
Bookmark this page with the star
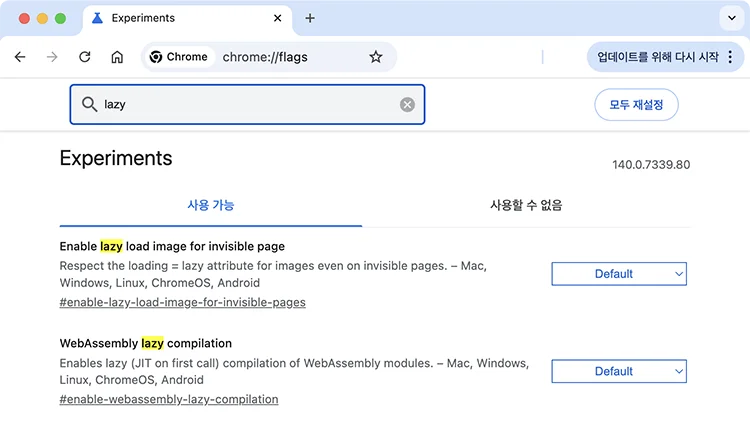376,57
